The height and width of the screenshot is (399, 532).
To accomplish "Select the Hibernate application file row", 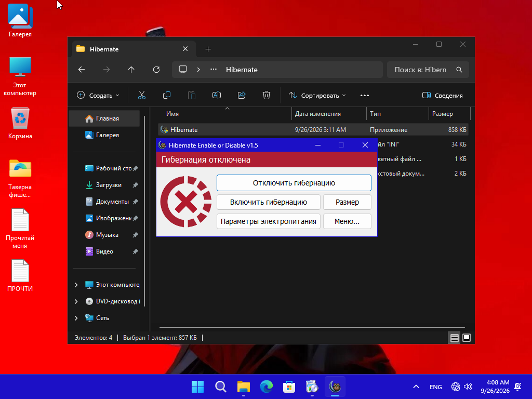I will pos(313,129).
